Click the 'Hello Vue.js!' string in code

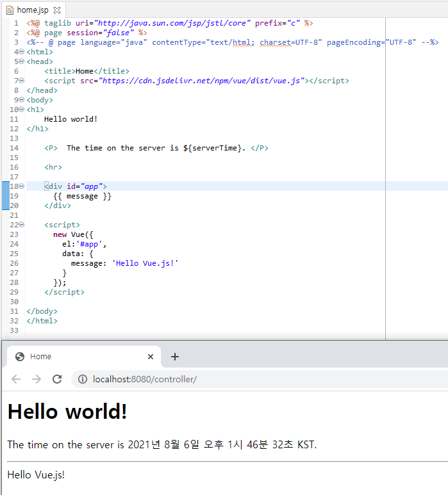tap(145, 263)
